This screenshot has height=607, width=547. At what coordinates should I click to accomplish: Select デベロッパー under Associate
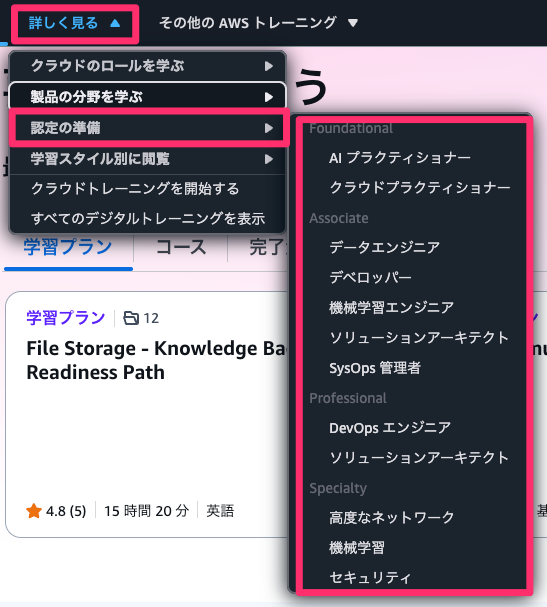coord(370,278)
